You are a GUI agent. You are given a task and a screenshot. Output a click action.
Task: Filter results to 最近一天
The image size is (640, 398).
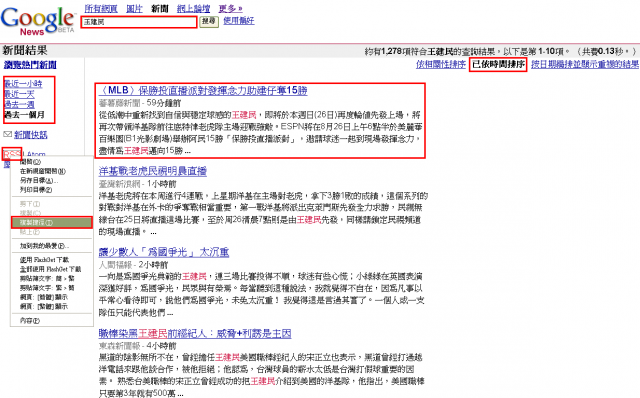[x=19, y=94]
